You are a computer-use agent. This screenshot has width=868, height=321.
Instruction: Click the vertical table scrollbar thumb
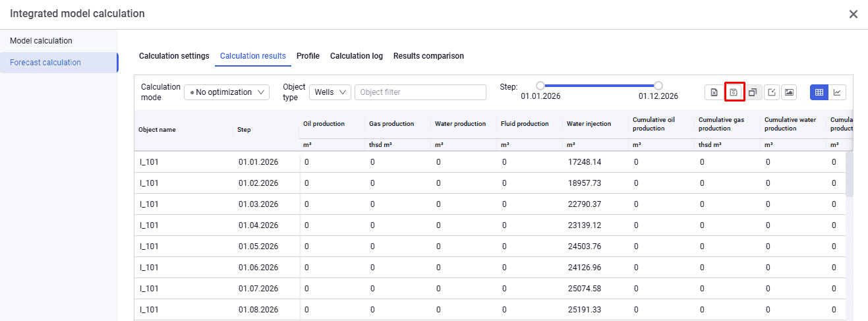(x=850, y=175)
